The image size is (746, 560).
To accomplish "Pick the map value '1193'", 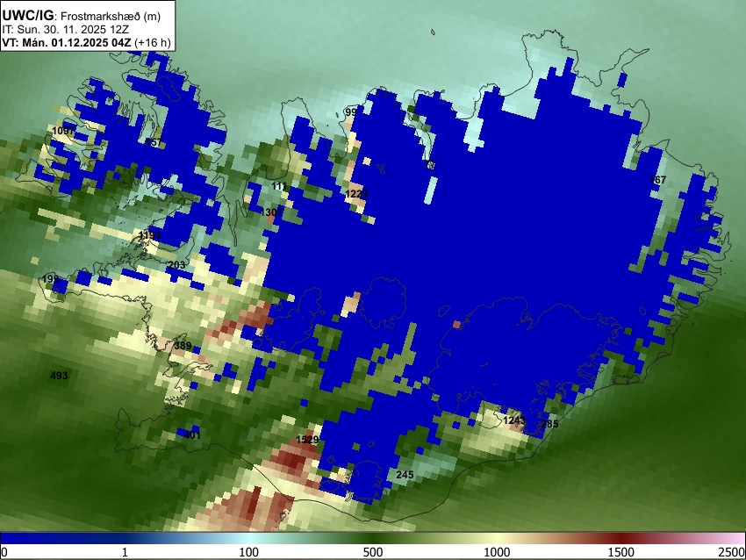I will point(150,235).
